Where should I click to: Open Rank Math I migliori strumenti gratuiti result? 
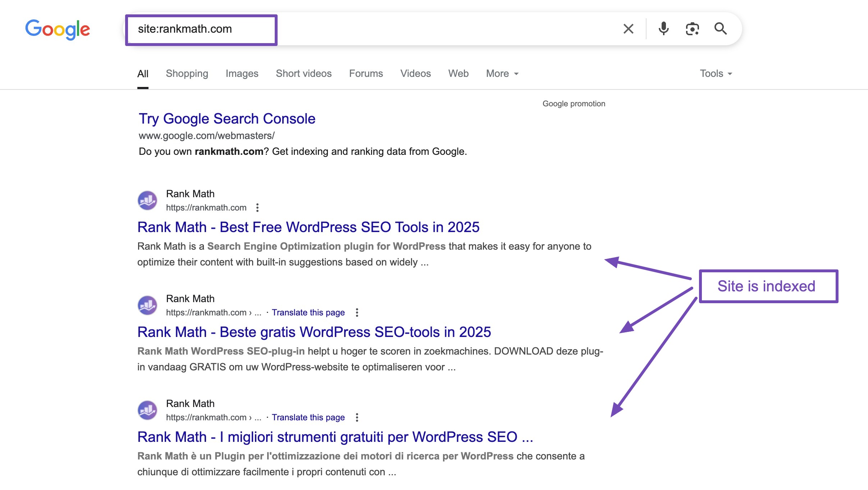pyautogui.click(x=335, y=437)
